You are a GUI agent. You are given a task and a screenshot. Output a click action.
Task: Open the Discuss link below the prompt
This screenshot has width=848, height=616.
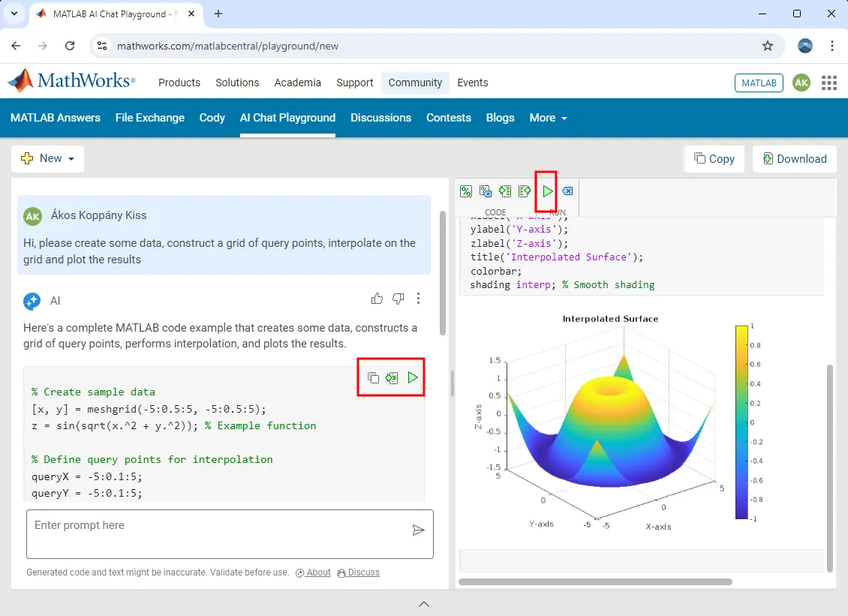click(358, 572)
